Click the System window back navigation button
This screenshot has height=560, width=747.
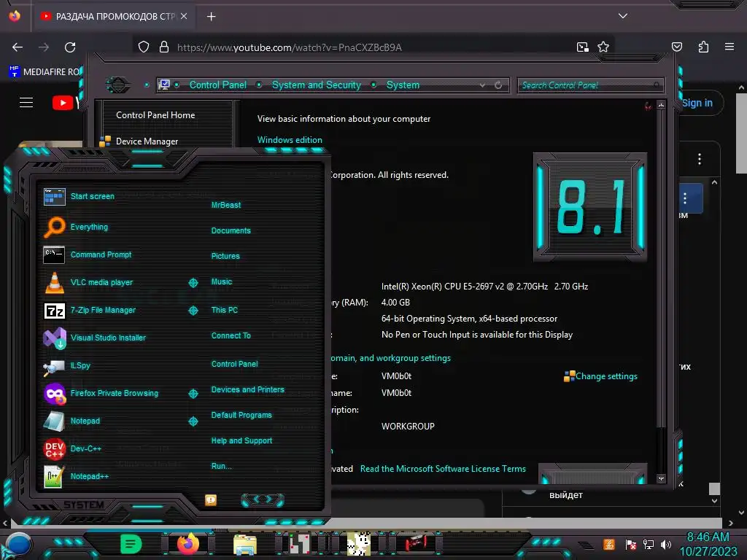tap(117, 85)
